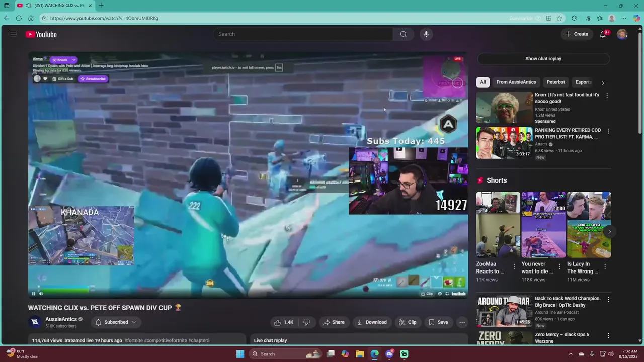Viewport: 644px width, 362px height.
Task: Click the search magnifier button
Action: (x=403, y=34)
